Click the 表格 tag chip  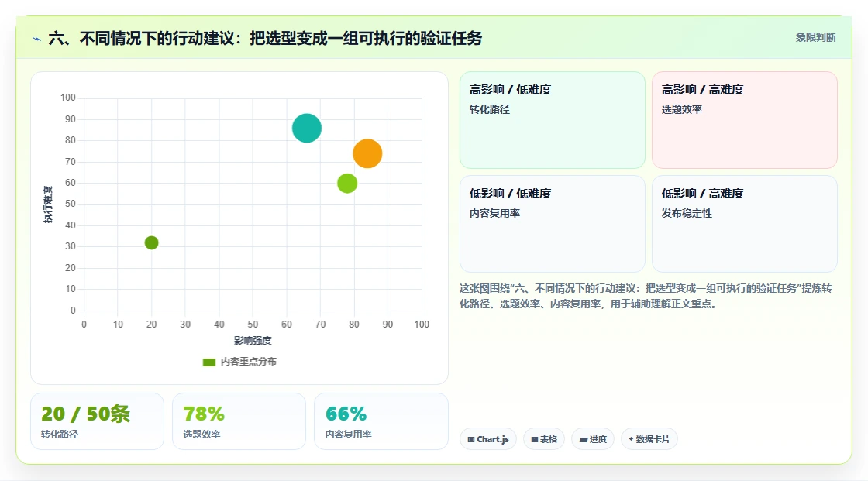[x=544, y=439]
